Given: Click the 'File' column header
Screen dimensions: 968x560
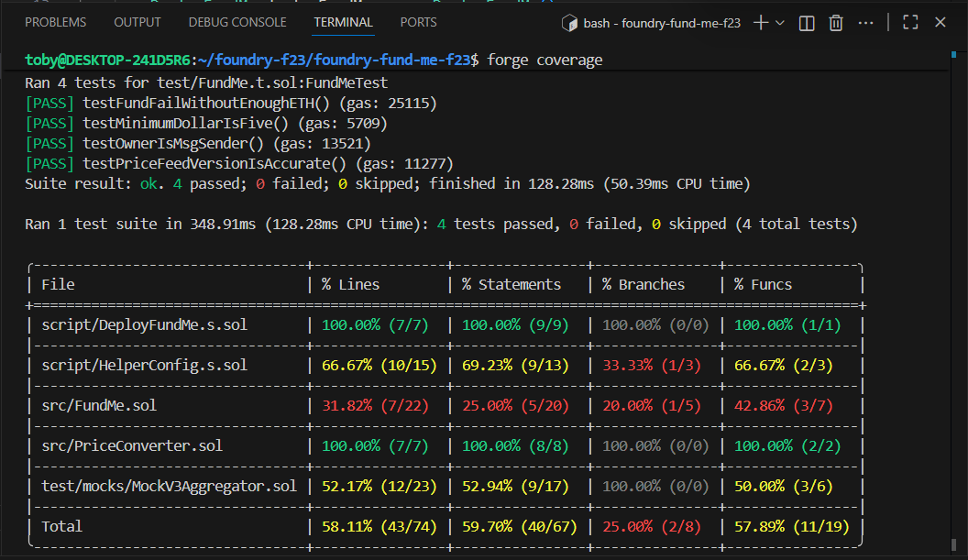Looking at the screenshot, I should pos(58,285).
